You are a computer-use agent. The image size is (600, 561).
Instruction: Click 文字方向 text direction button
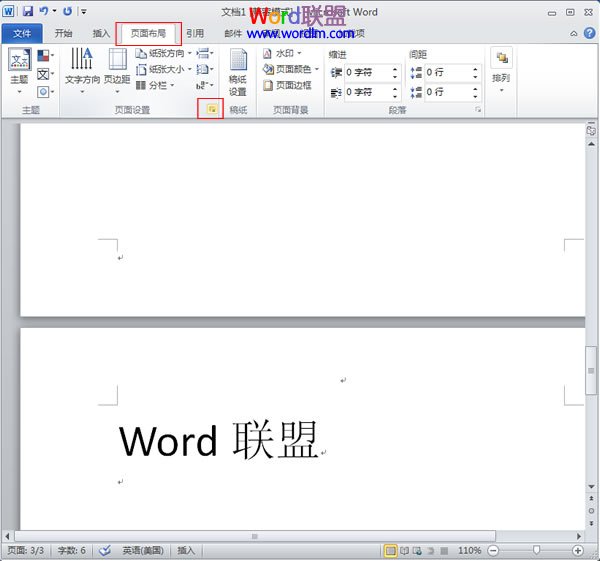(82, 71)
